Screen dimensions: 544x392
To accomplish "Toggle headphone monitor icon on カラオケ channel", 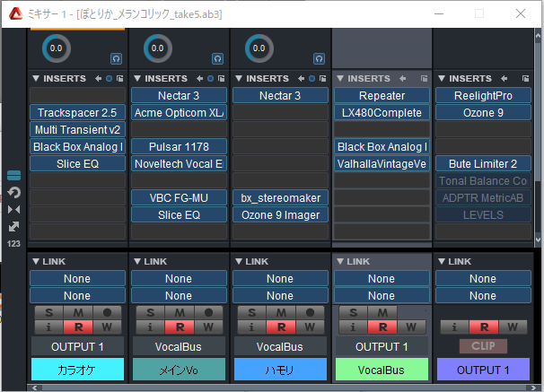I will point(116,59).
